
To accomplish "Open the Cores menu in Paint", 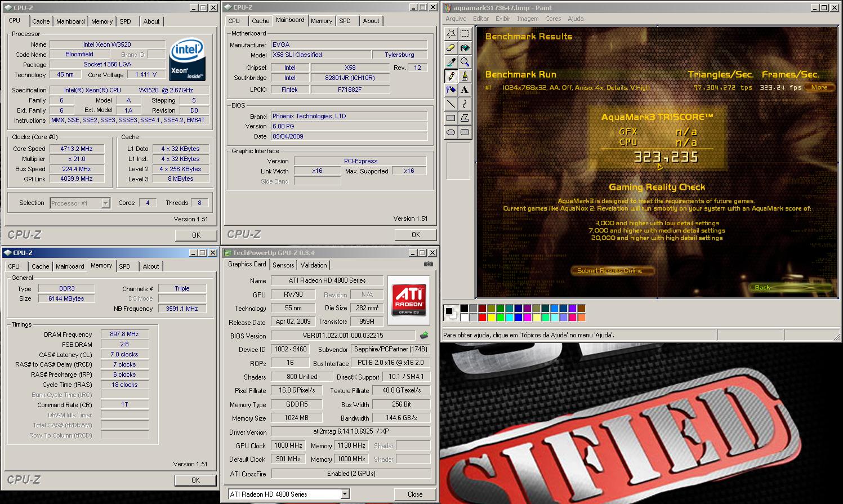I will (553, 19).
